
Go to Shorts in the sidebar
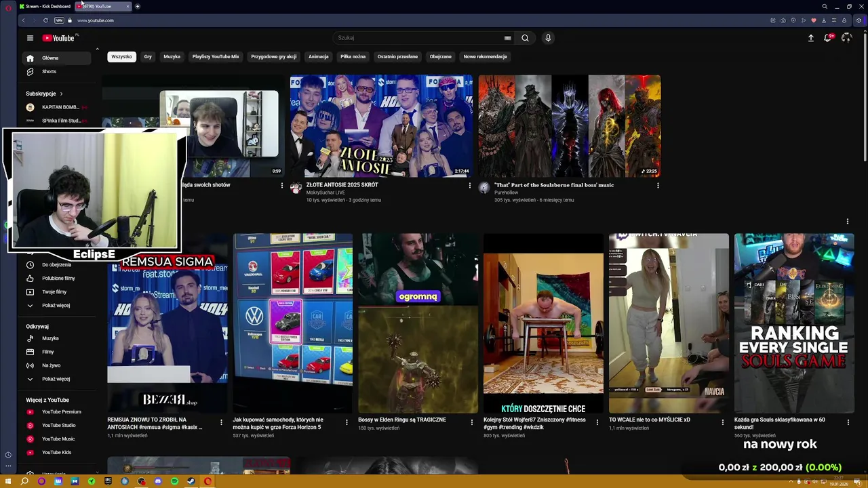(x=57, y=71)
